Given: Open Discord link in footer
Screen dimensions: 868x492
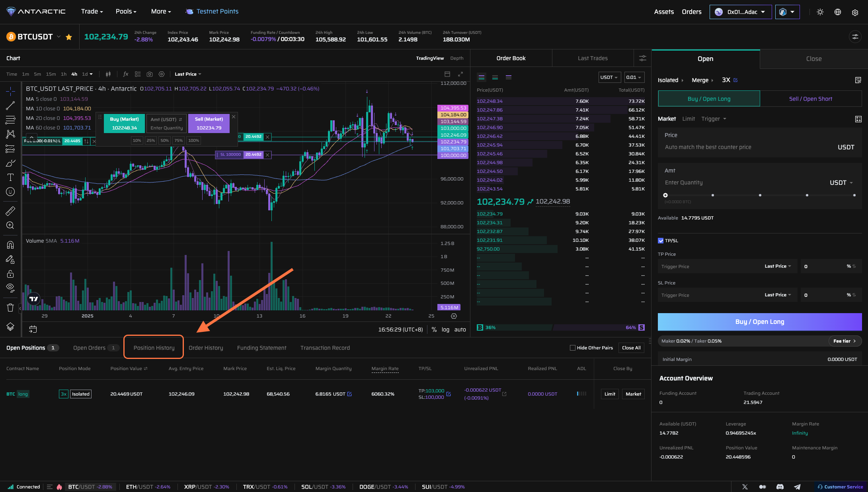Looking at the screenshot, I should (x=780, y=487).
